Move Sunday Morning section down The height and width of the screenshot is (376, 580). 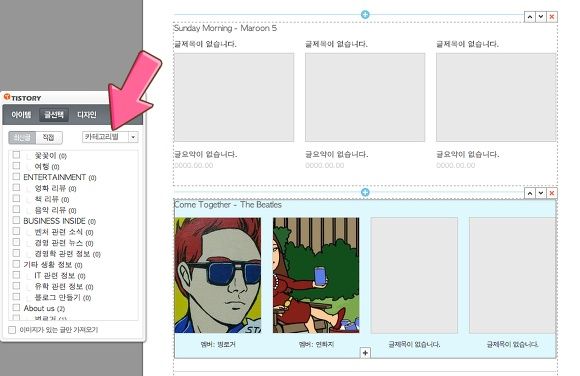tap(541, 17)
